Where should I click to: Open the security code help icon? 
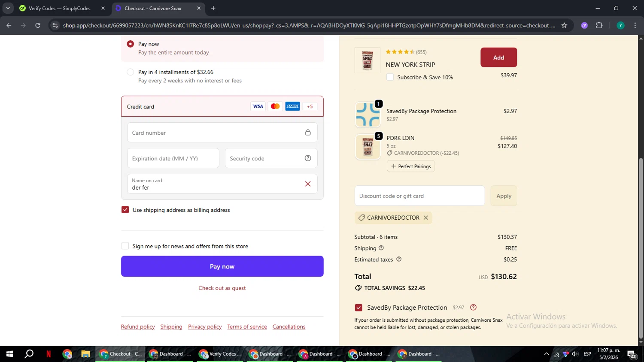pos(308,158)
